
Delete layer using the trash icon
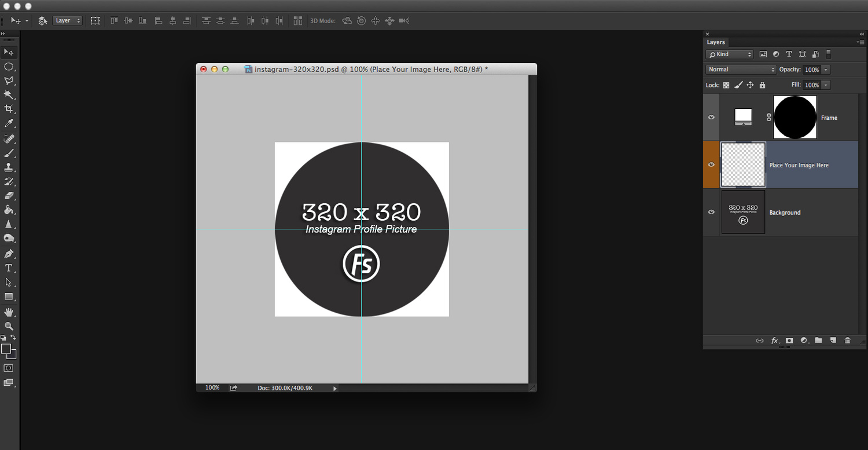[847, 341]
